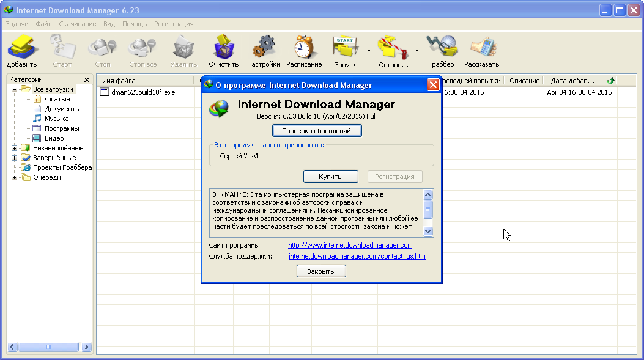Click the license text scrollbar up arrow
The height and width of the screenshot is (360, 644).
[x=427, y=194]
